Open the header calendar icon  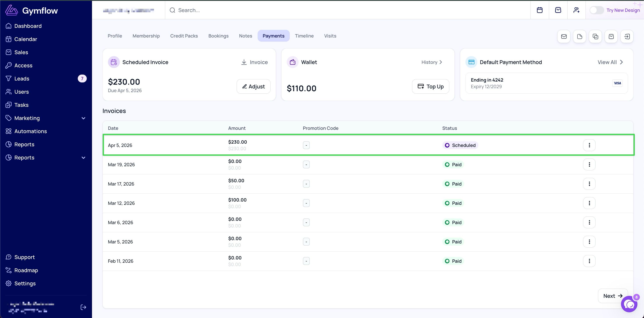pyautogui.click(x=540, y=10)
